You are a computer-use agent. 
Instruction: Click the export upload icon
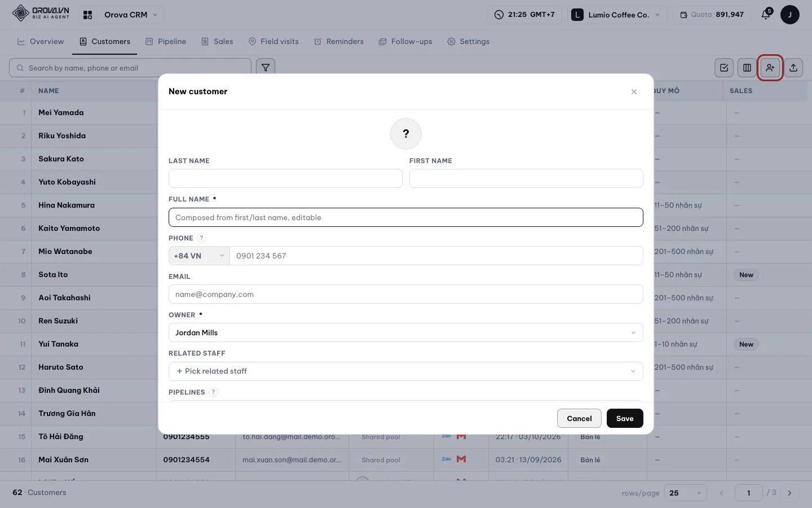tap(793, 68)
